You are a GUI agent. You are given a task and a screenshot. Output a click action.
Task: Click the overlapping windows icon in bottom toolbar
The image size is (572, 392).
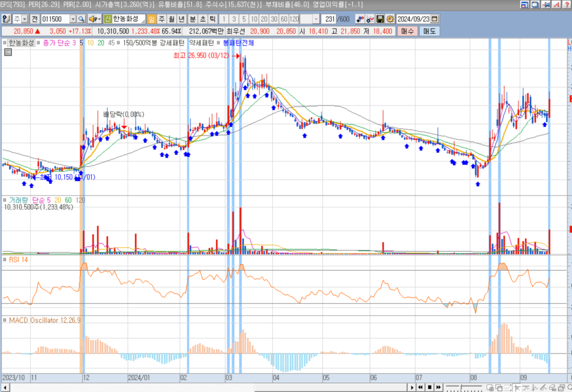coord(499,388)
